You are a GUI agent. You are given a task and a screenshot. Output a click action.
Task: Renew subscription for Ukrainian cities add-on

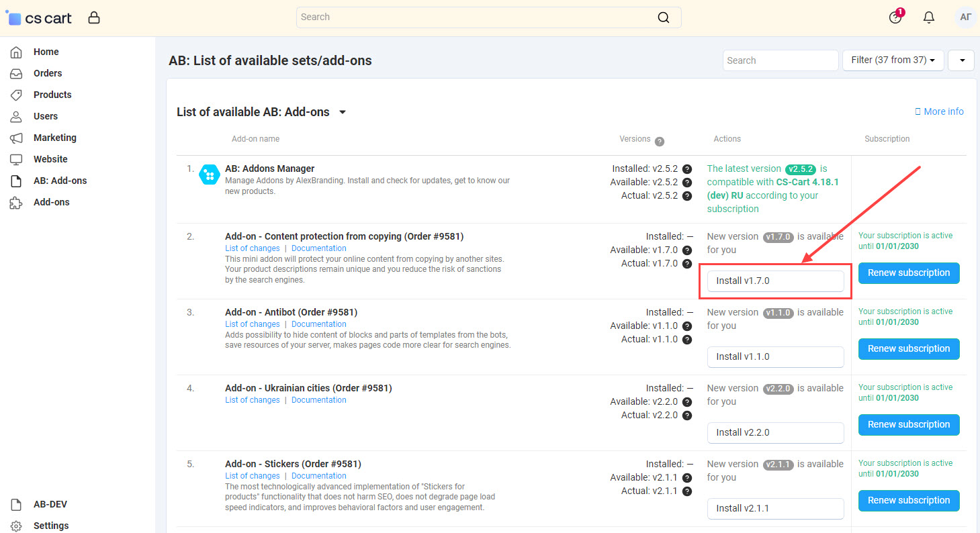[909, 425]
